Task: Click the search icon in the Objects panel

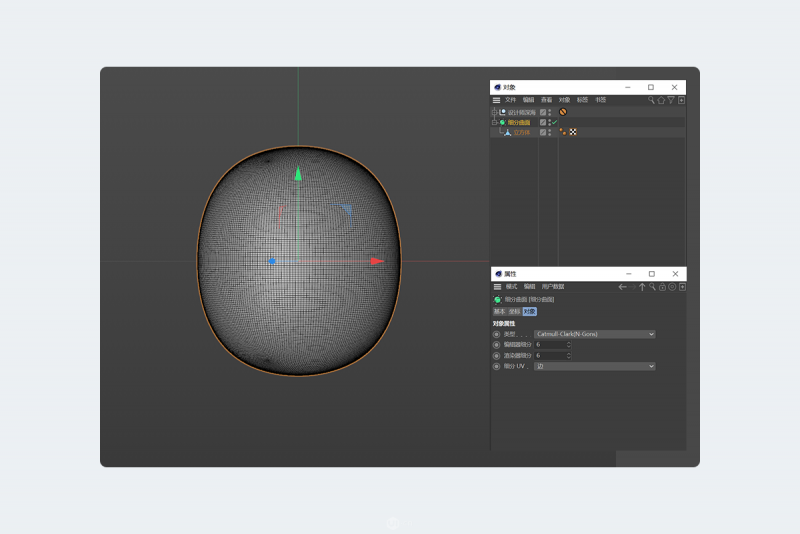Action: click(651, 100)
